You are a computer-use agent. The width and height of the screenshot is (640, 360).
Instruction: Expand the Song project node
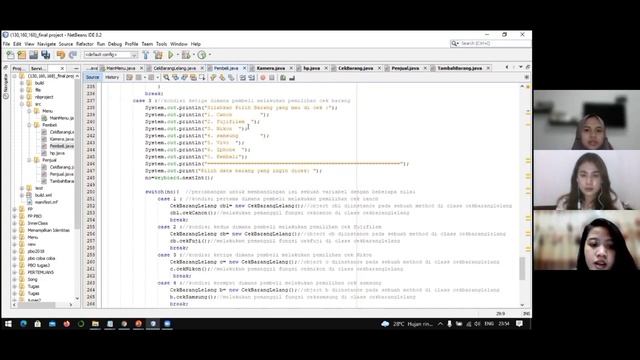click(x=15, y=280)
